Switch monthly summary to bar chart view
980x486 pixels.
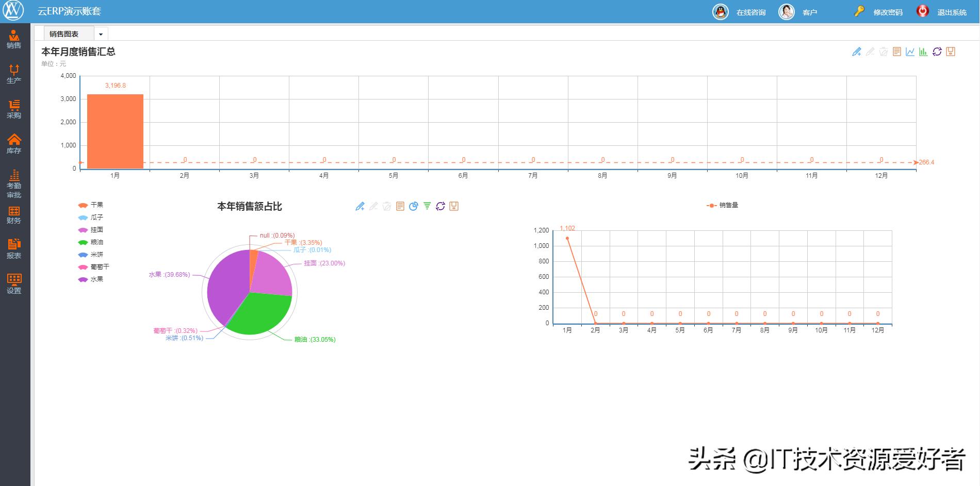(923, 51)
